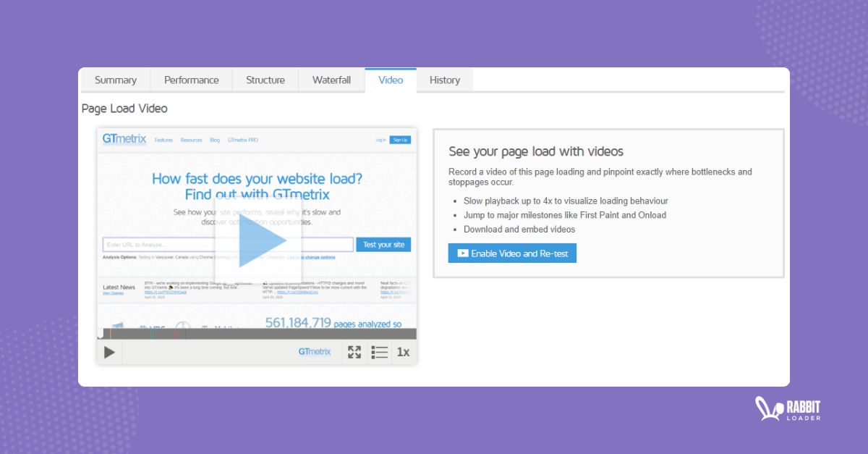
Task: Enter fullscreen using the expand icon
Action: pos(354,352)
